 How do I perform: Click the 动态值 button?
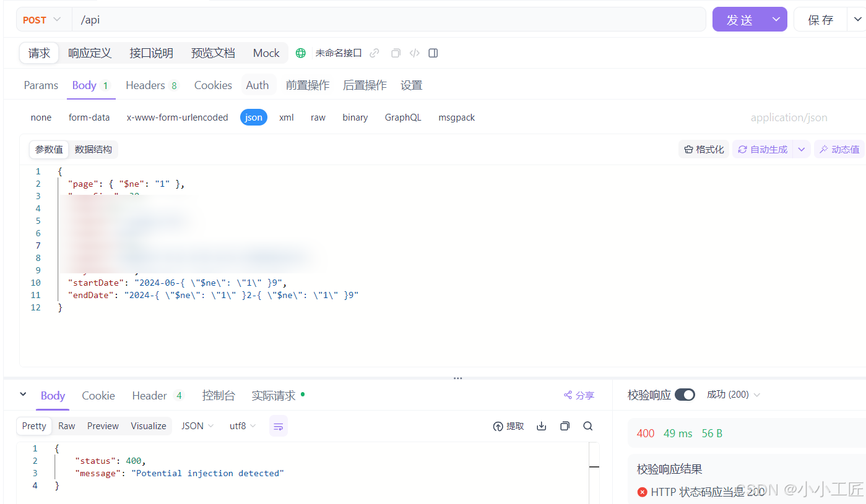pyautogui.click(x=839, y=150)
